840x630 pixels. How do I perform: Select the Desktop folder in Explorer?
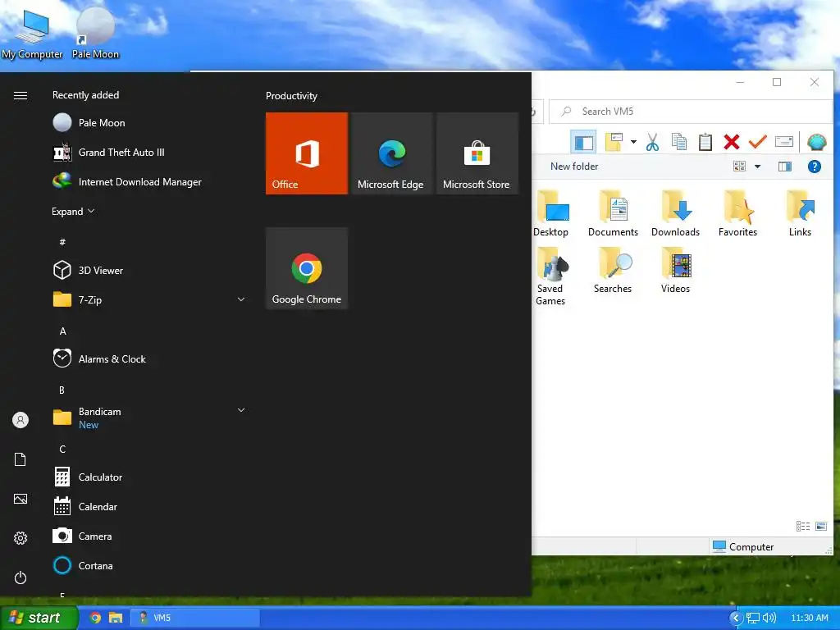click(550, 214)
